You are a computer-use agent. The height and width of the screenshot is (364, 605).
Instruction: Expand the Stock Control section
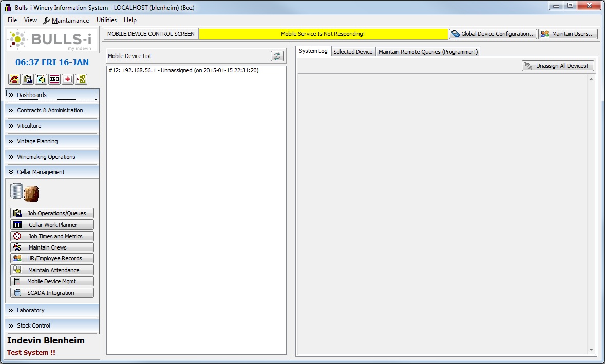point(52,325)
